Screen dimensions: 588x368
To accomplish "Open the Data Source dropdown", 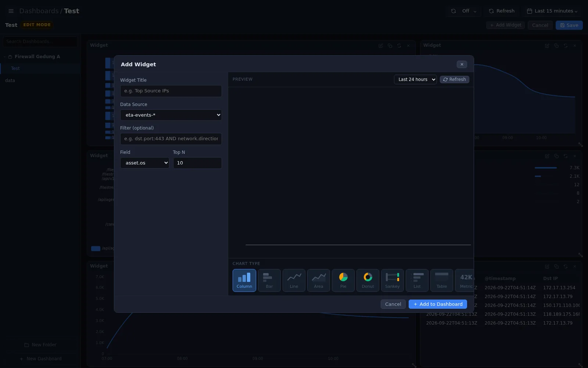I will coord(171,115).
